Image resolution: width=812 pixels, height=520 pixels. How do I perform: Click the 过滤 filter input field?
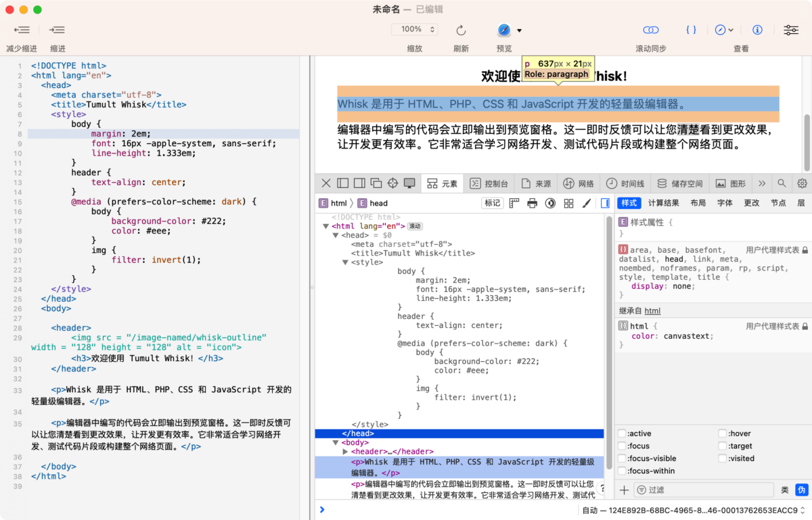704,490
